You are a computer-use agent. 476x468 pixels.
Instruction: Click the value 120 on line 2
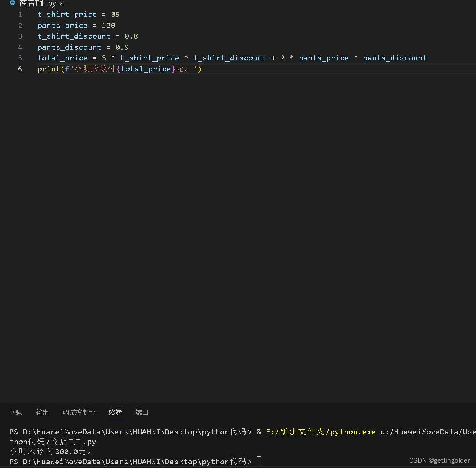[x=108, y=26]
